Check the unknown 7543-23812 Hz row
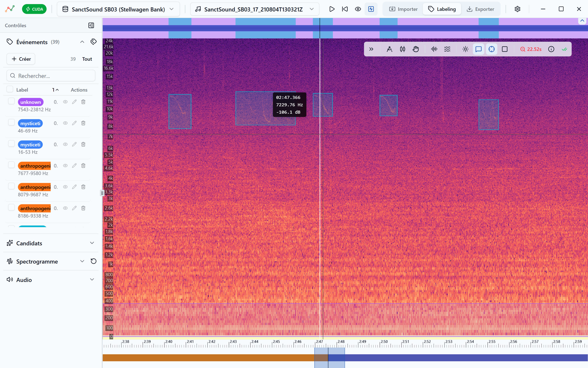Viewport: 588px width, 368px height. pos(11,101)
